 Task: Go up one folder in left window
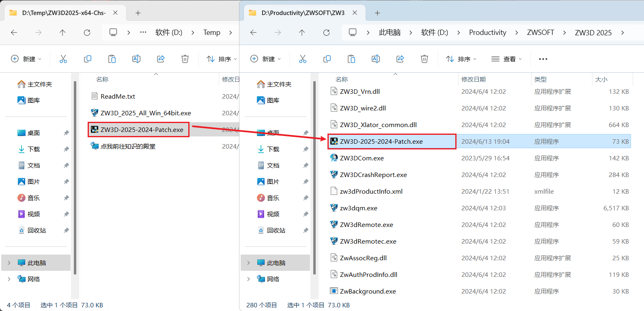tap(62, 32)
